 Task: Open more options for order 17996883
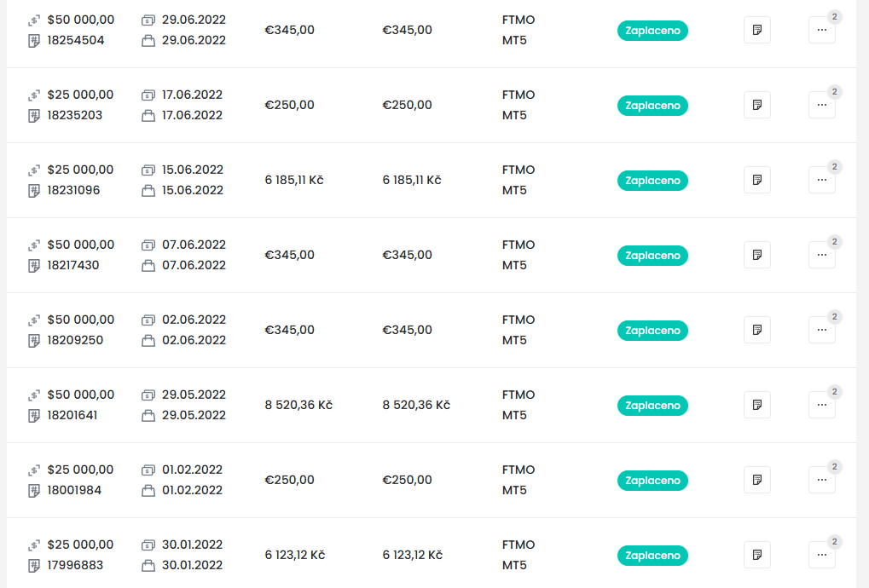coord(822,556)
